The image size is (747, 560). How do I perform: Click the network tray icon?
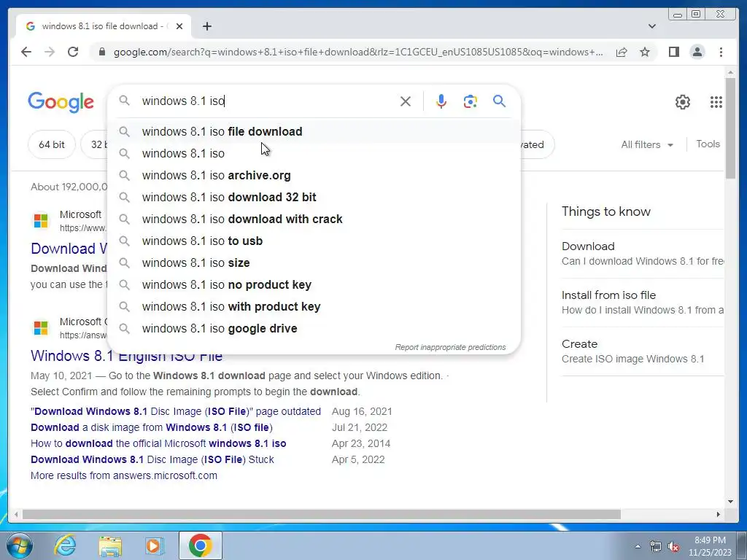click(x=656, y=546)
